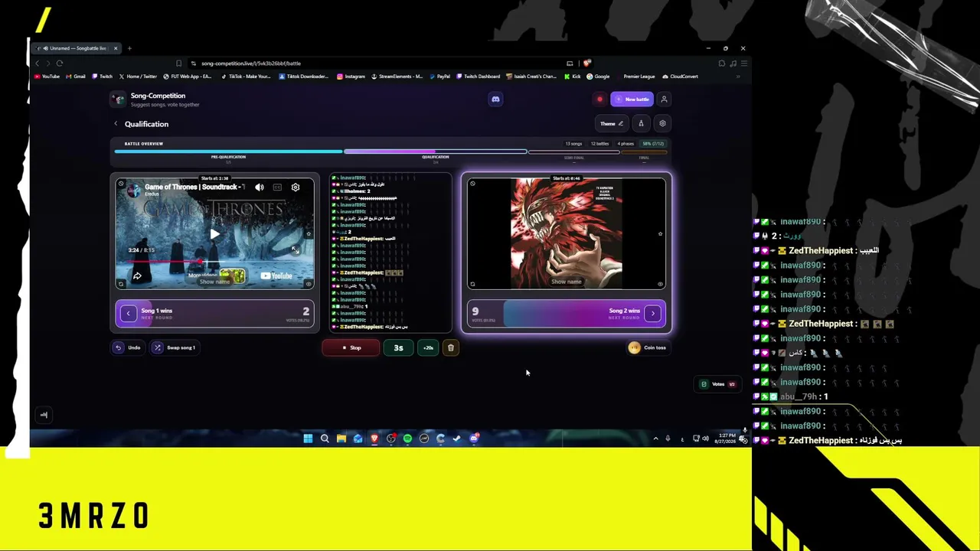Share the Game of Thrones video

pyautogui.click(x=137, y=275)
